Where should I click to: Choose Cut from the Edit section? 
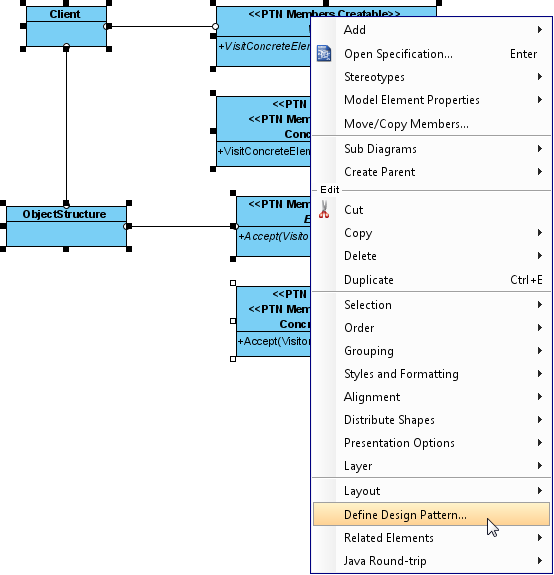tap(431, 209)
